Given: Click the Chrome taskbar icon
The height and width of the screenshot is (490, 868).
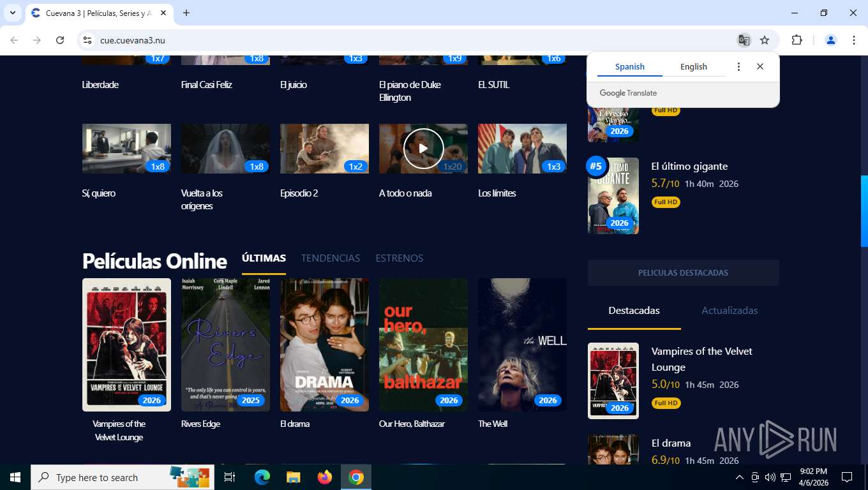Looking at the screenshot, I should click(x=356, y=477).
